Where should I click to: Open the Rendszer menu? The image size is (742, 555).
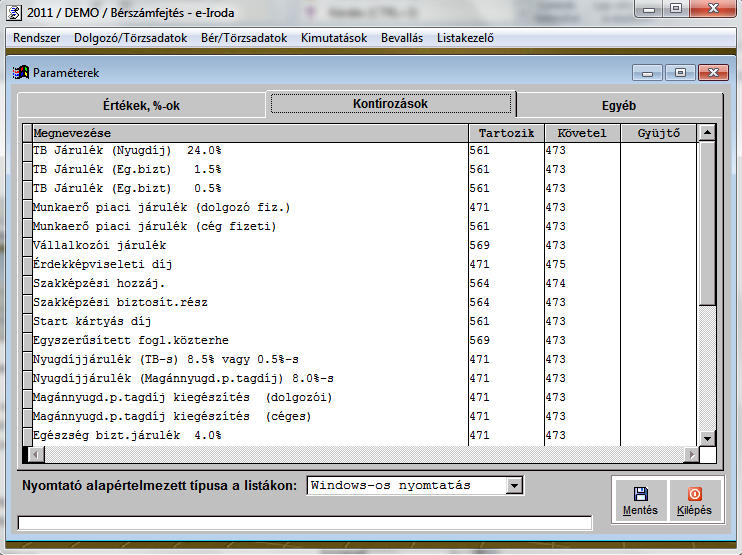[36, 38]
